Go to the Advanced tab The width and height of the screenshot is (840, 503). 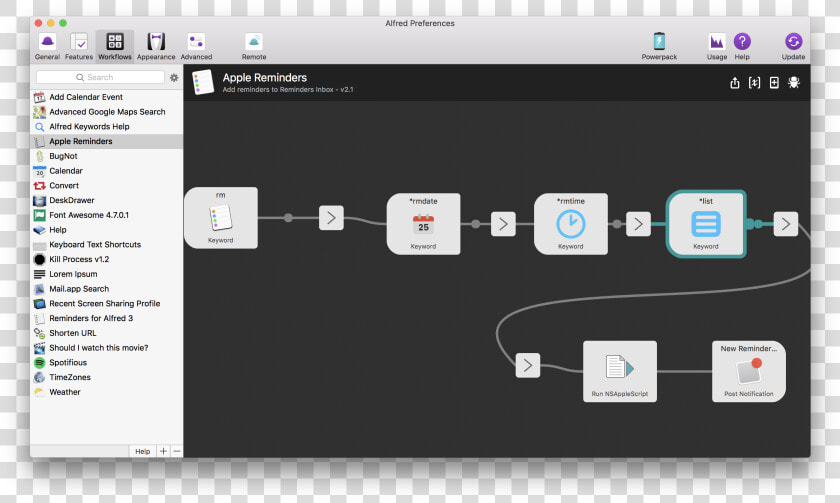point(196,46)
